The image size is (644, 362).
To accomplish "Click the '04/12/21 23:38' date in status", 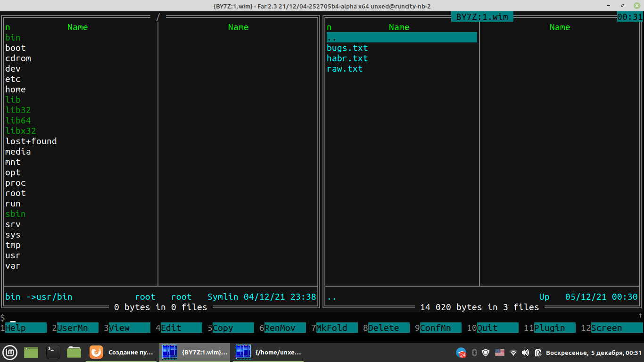I will (x=280, y=296).
